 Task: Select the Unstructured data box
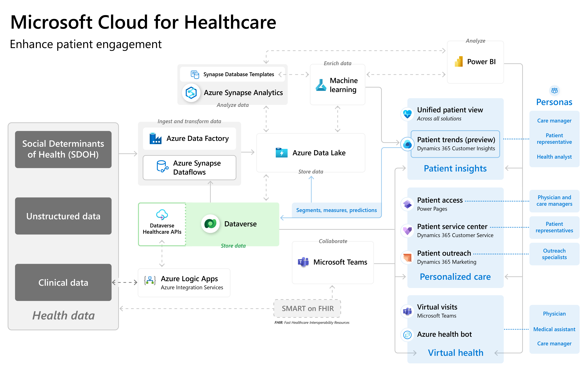coord(63,216)
